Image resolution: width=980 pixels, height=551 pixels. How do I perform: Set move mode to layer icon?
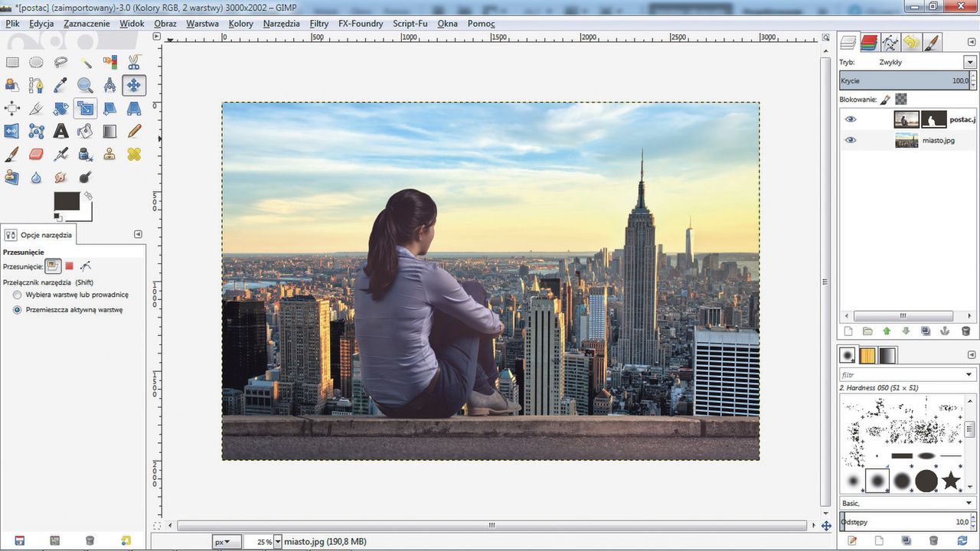[x=52, y=266]
